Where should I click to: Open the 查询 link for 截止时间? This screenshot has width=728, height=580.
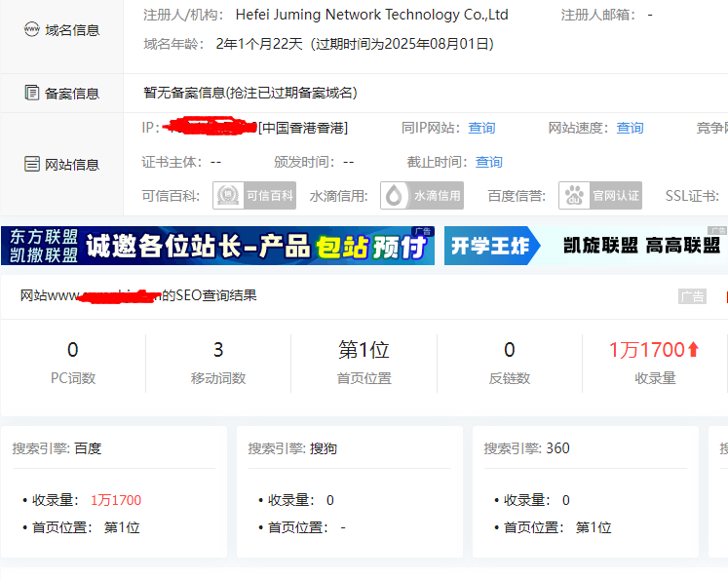click(489, 162)
